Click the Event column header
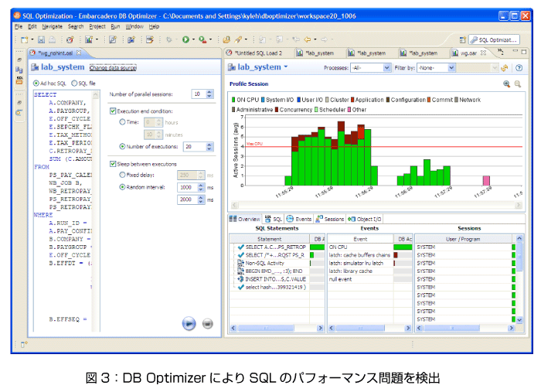Screen dimensions: 541x392 (360, 239)
